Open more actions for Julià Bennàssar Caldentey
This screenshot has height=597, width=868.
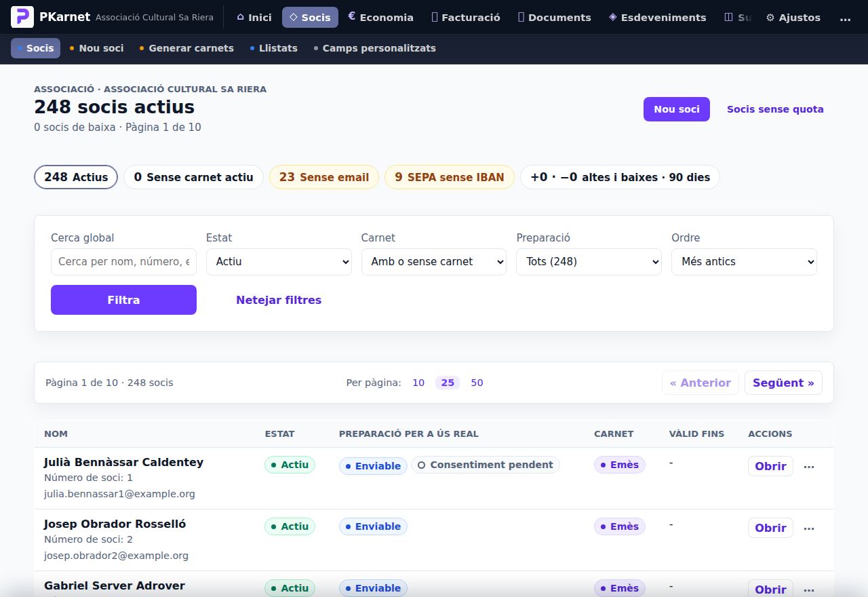[x=809, y=466]
